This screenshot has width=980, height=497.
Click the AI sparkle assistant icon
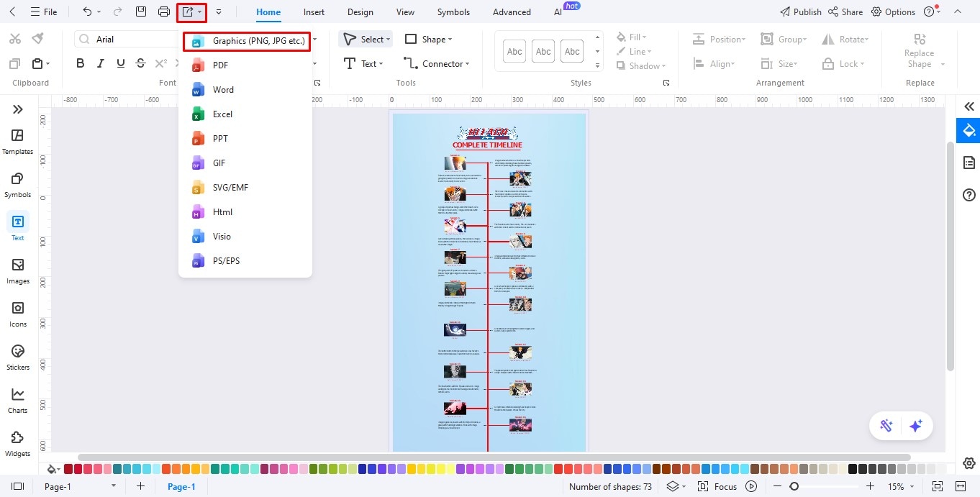(915, 426)
